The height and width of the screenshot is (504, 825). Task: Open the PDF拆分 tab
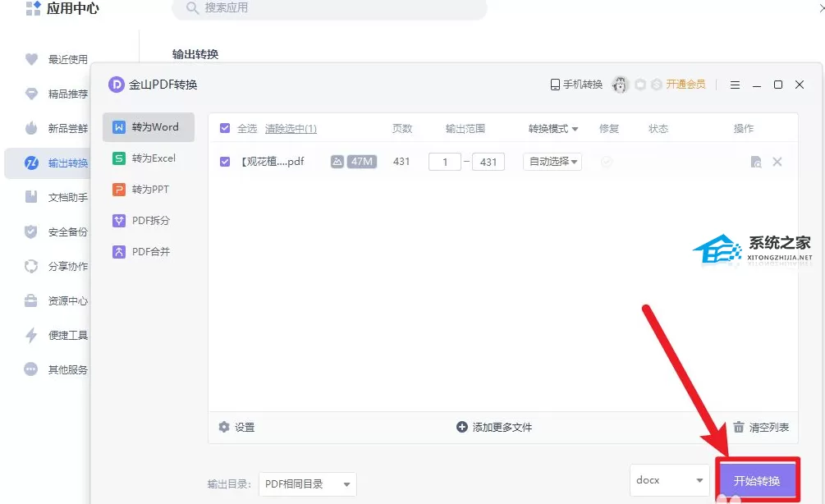(x=149, y=221)
